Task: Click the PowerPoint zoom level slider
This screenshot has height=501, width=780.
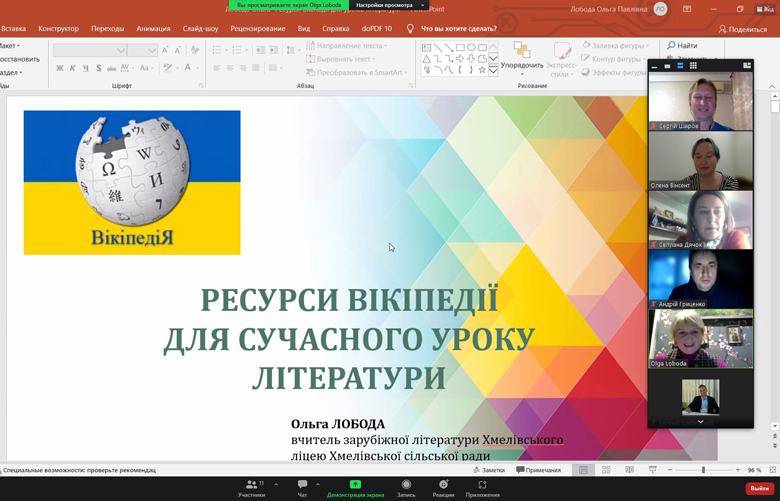Action: point(703,470)
